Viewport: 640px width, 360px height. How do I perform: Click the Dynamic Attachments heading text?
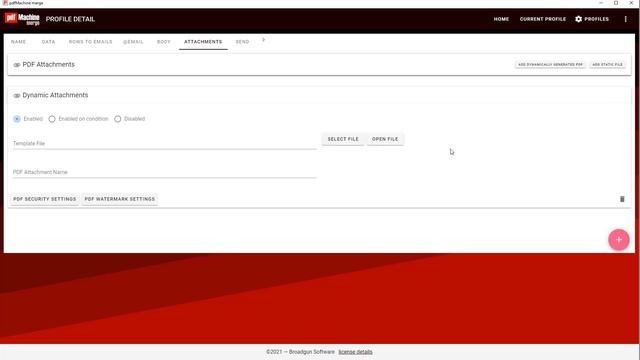tap(55, 95)
